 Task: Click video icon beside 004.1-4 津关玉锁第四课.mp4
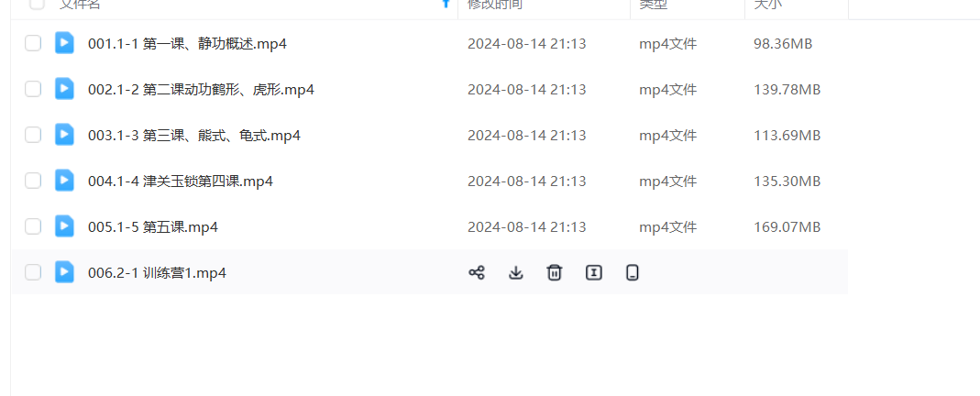tap(64, 181)
